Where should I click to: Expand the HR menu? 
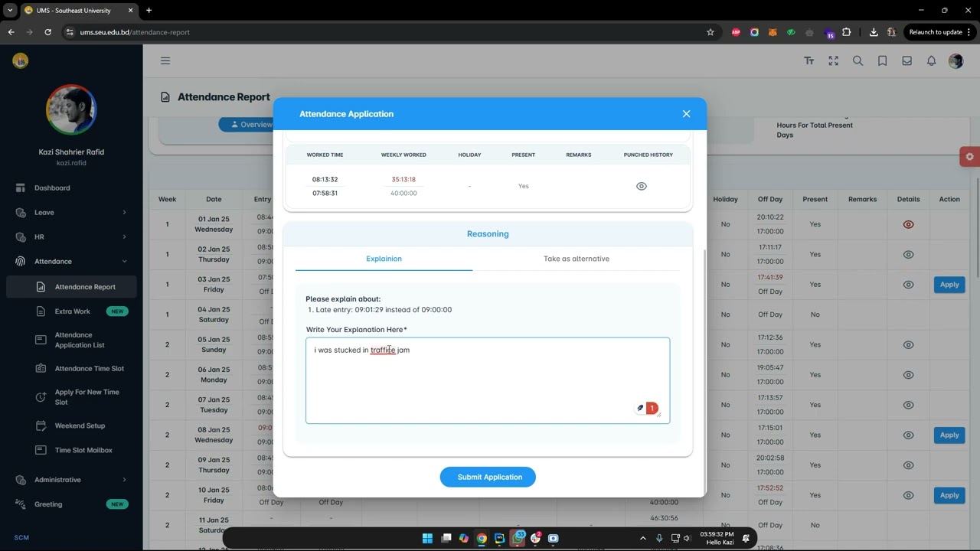tap(71, 236)
